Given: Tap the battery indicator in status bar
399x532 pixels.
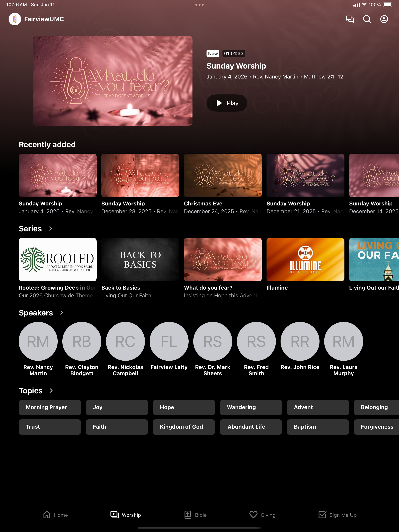Looking at the screenshot, I should point(388,4).
